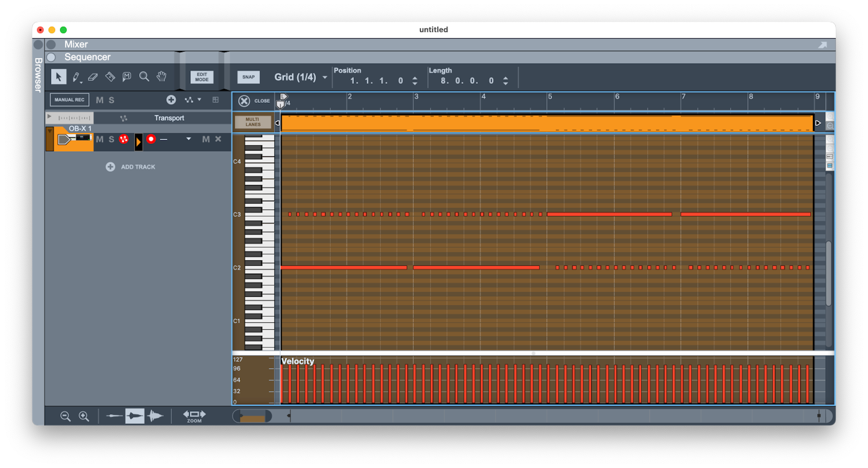This screenshot has width=868, height=468.
Task: Open the Sequencer panel
Action: 88,57
